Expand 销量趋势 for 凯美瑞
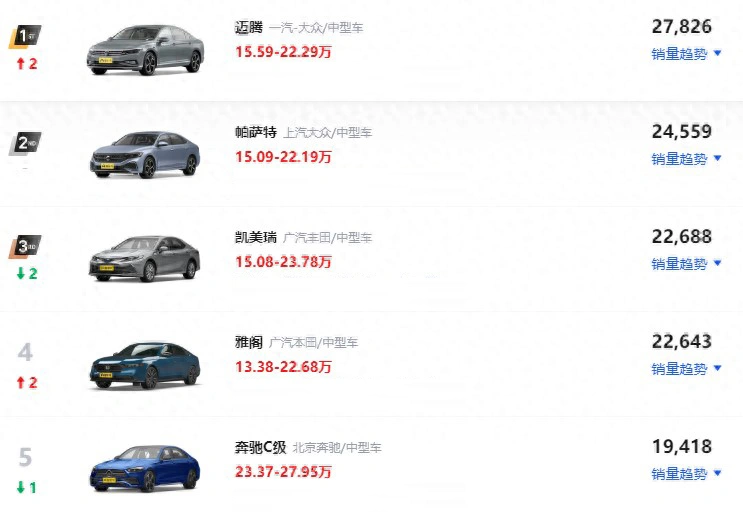Screen dimensions: 743x512 (686, 264)
